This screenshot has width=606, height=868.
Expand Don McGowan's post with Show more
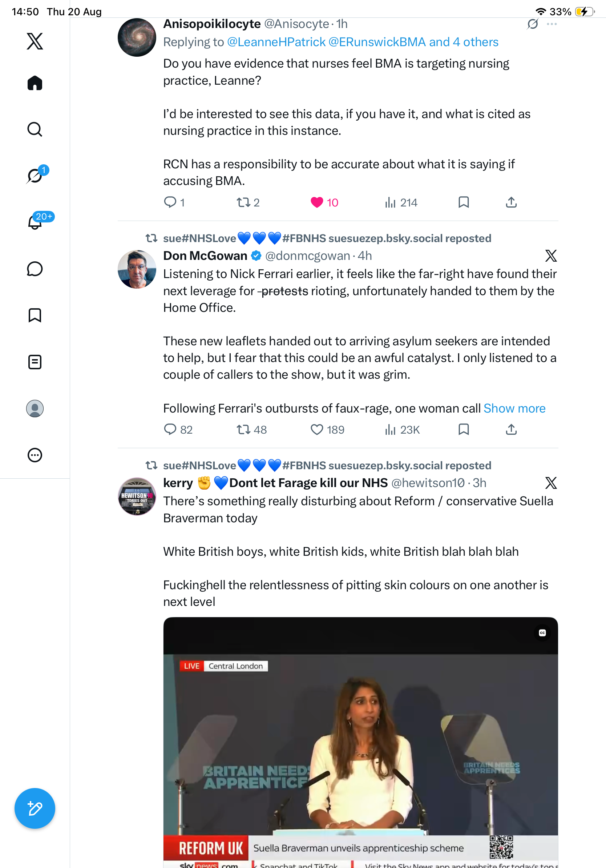pyautogui.click(x=514, y=408)
